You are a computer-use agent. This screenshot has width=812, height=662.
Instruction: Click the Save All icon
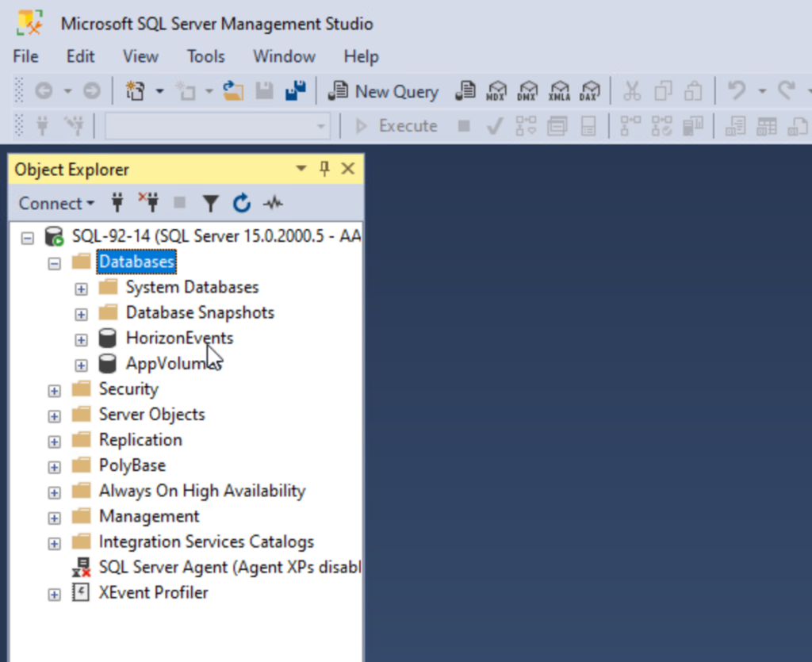tap(296, 91)
